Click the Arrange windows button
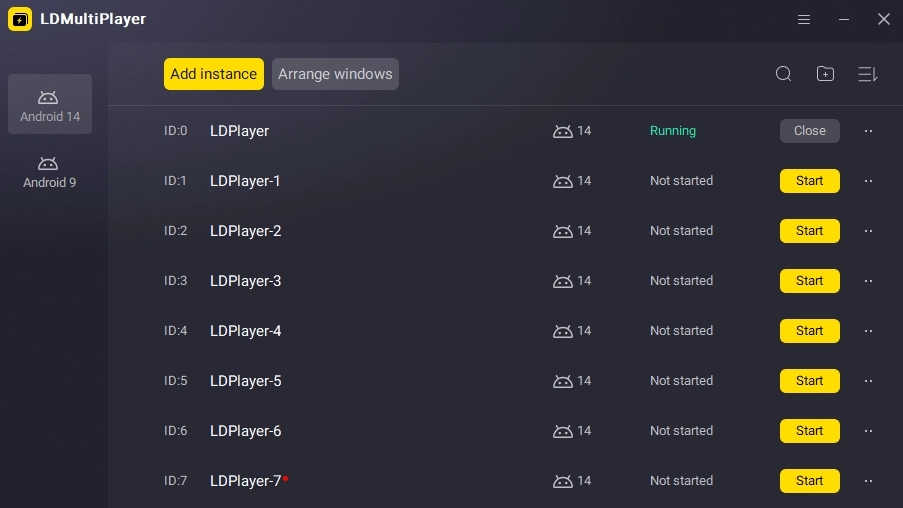The height and width of the screenshot is (508, 903). (x=335, y=74)
